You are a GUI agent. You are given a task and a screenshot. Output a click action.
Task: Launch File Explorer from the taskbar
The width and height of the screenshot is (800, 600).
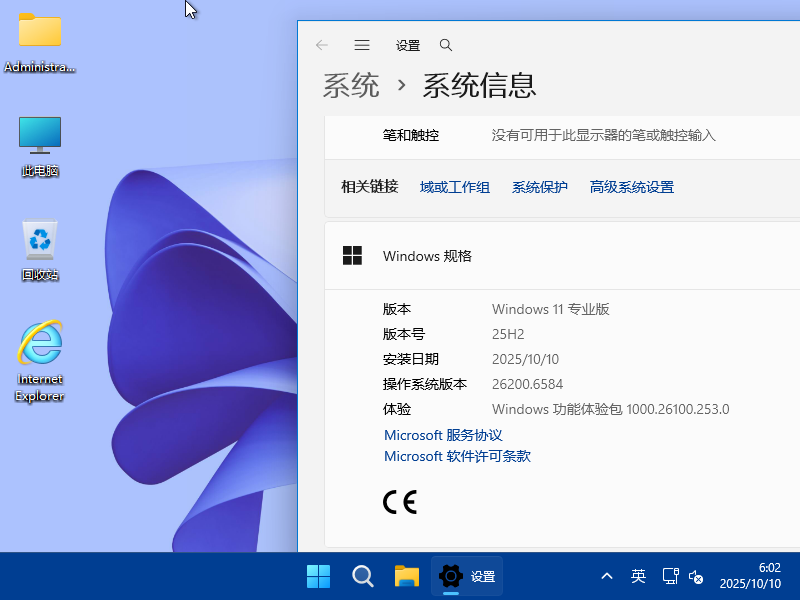tap(405, 576)
